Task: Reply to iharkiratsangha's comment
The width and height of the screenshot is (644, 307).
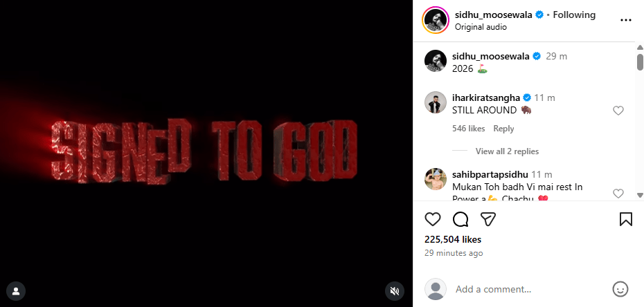Action: (x=503, y=129)
